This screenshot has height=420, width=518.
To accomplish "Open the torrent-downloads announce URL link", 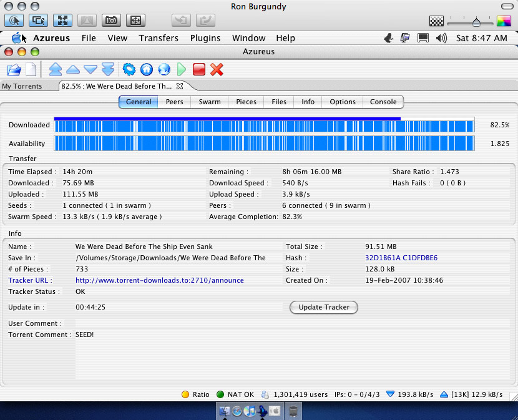I will [160, 280].
